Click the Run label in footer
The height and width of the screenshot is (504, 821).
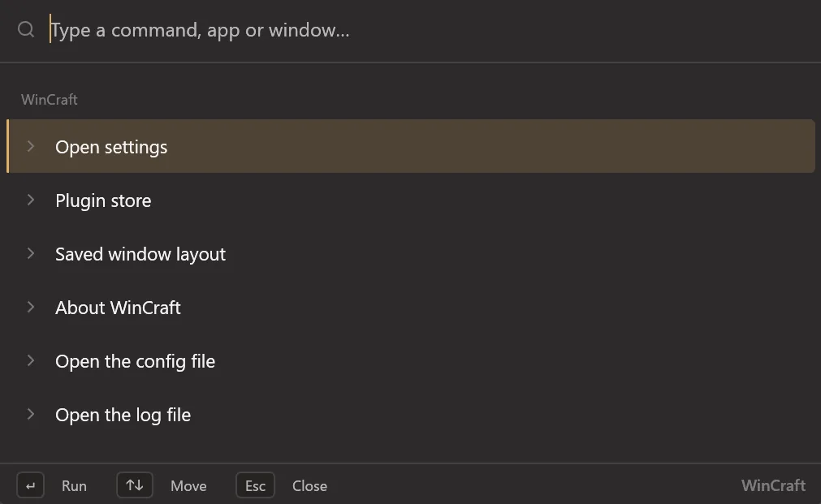point(74,485)
